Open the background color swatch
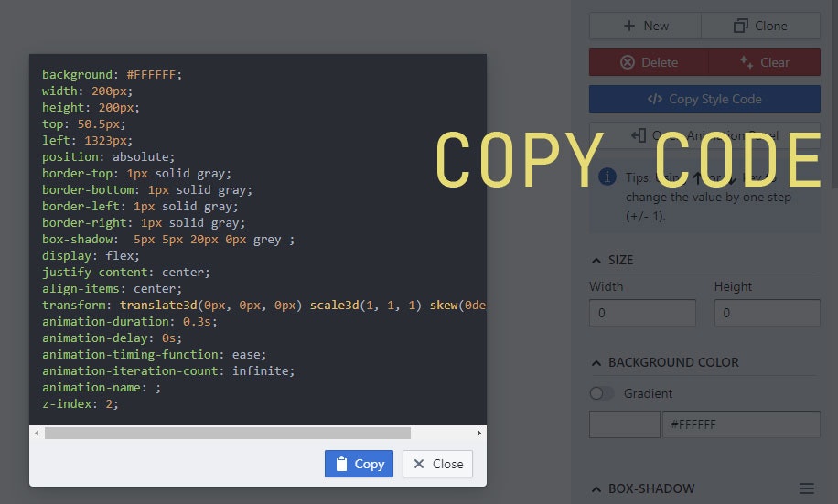Image resolution: width=838 pixels, height=504 pixels. pos(625,424)
